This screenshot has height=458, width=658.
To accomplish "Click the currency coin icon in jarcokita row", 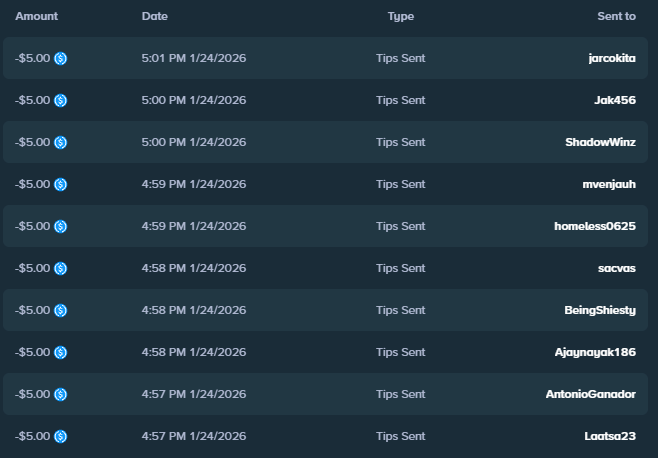I will [x=60, y=58].
